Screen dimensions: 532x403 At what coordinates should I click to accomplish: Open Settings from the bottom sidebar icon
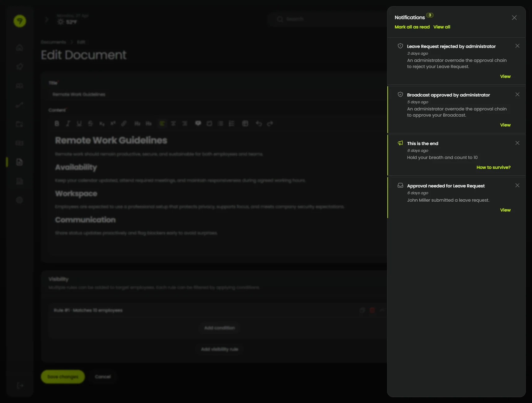(x=20, y=200)
